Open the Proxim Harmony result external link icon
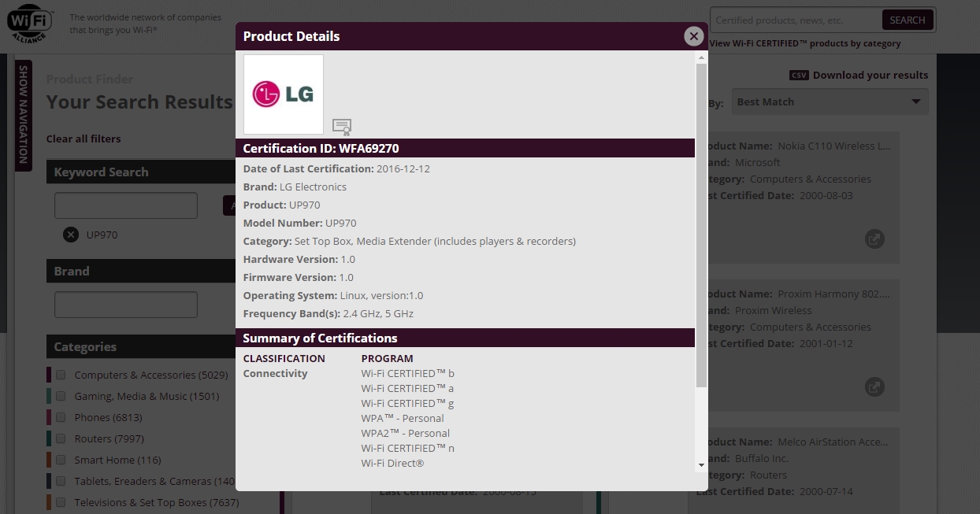The width and height of the screenshot is (980, 514). 874,387
